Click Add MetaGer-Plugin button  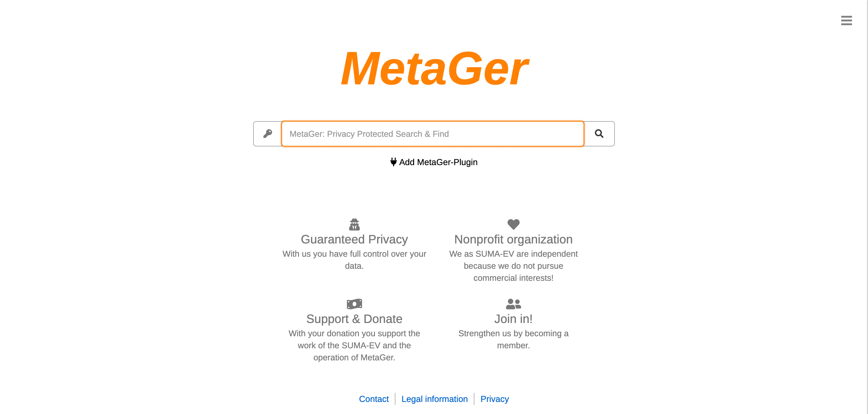coord(433,162)
